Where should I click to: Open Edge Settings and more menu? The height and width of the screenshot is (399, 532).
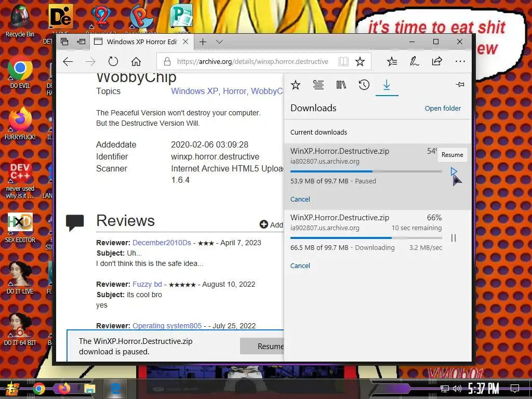[x=460, y=61]
